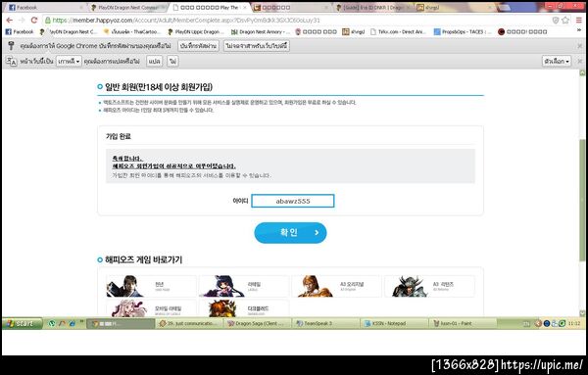Switch to the last tab on the right

coord(454,8)
